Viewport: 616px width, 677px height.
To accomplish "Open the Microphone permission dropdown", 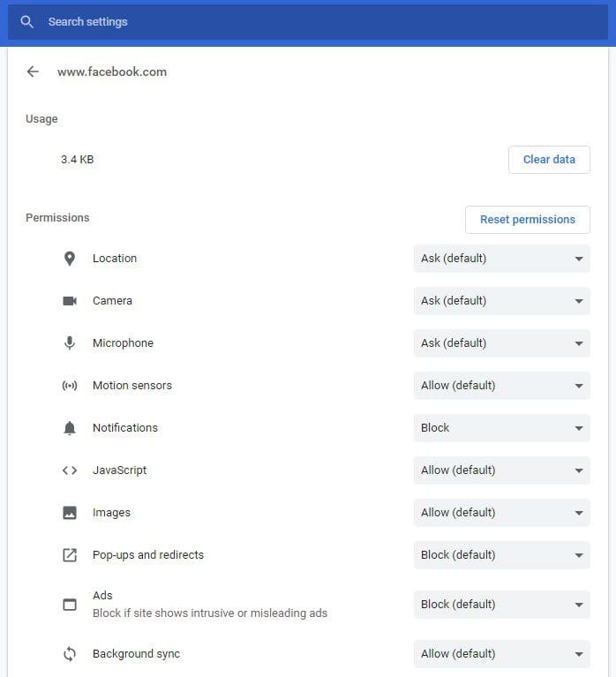I will pyautogui.click(x=501, y=342).
